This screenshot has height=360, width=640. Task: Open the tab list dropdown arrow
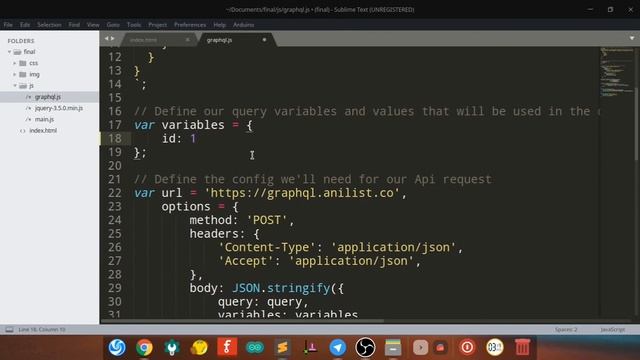click(632, 38)
